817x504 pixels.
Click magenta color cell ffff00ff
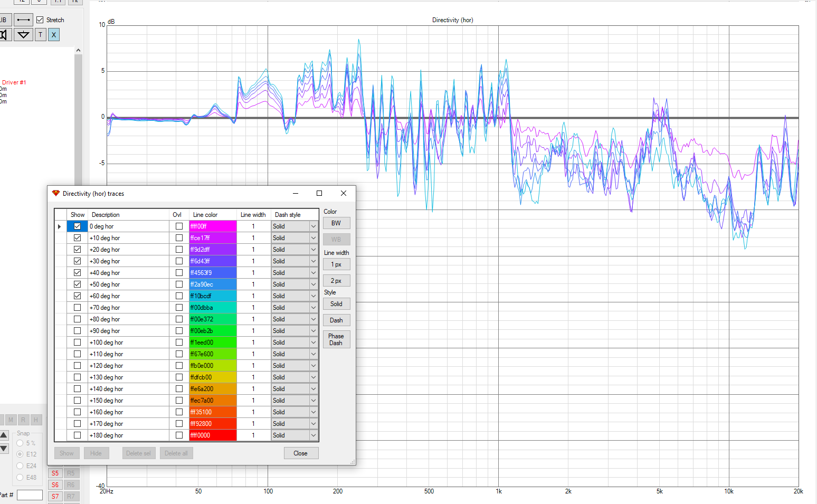213,226
